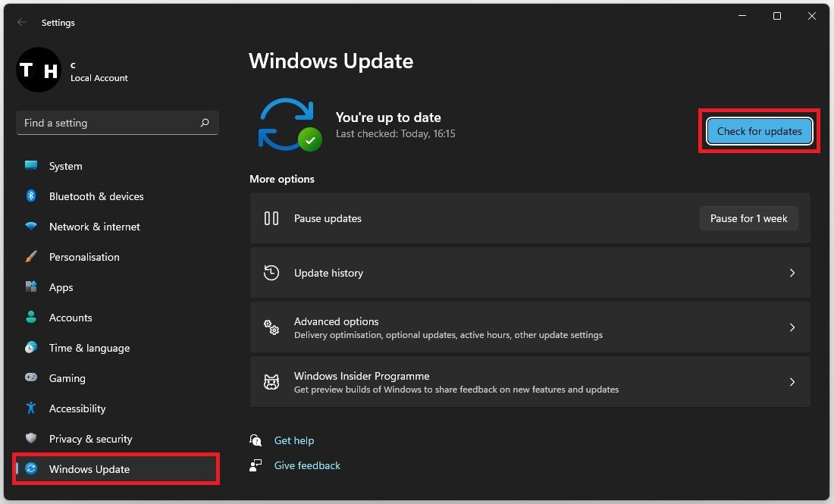The height and width of the screenshot is (504, 834).
Task: Click the Network wifi icon in sidebar
Action: pyautogui.click(x=31, y=226)
